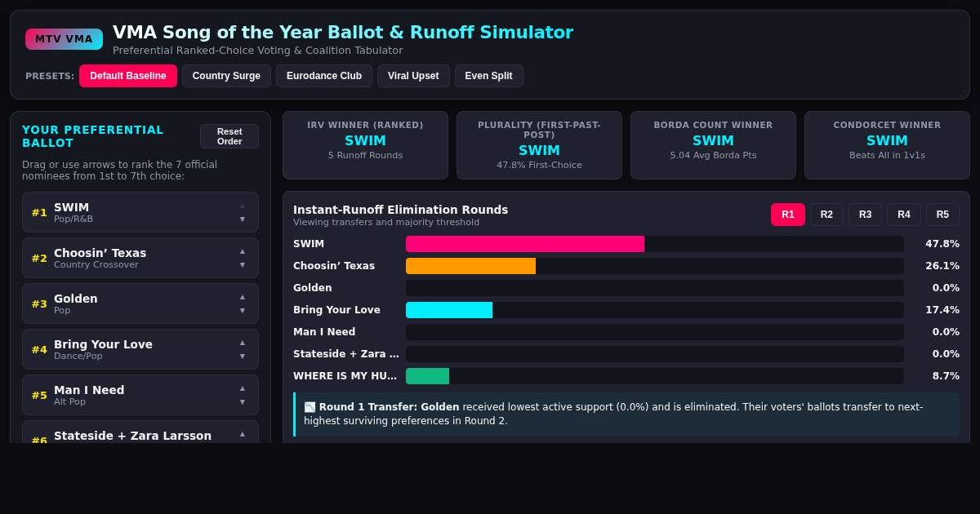Open the IRV Winner (Ranked) card

point(365,145)
